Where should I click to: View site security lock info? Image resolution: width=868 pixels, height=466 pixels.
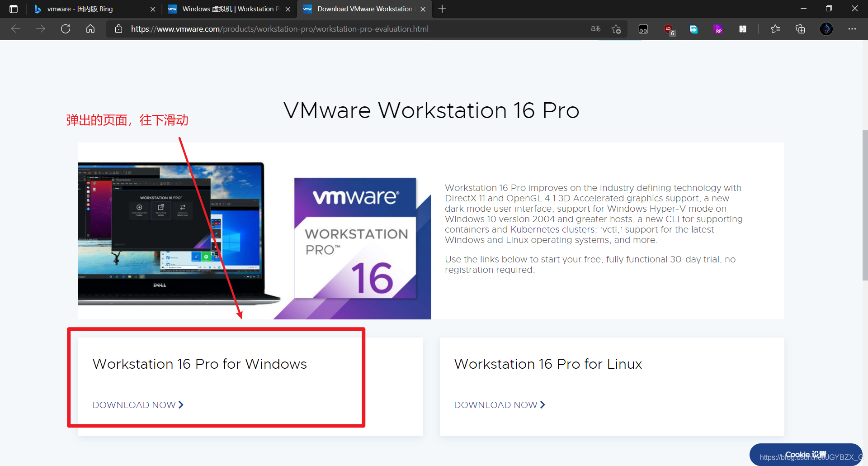(x=118, y=29)
